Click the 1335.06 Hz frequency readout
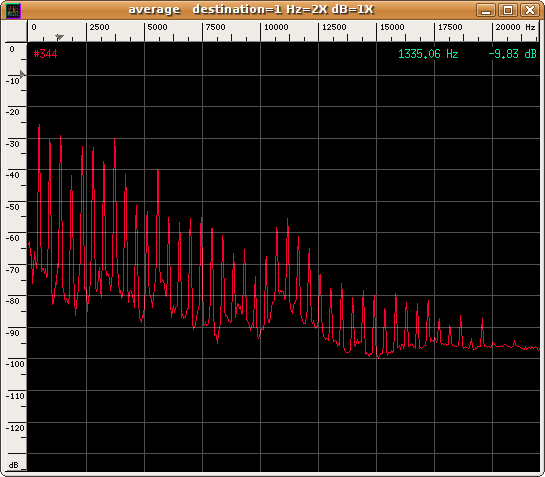The image size is (545, 477). (428, 54)
